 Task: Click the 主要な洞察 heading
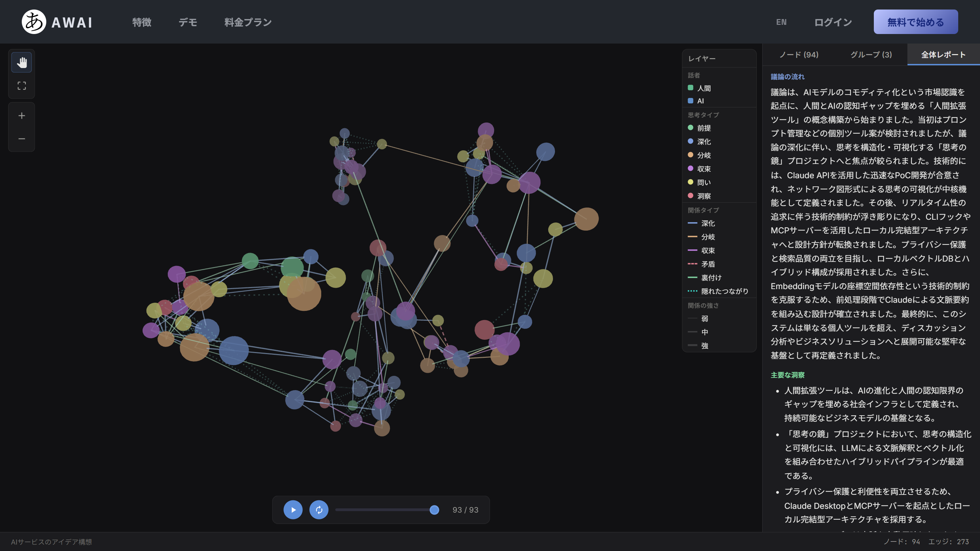point(787,375)
